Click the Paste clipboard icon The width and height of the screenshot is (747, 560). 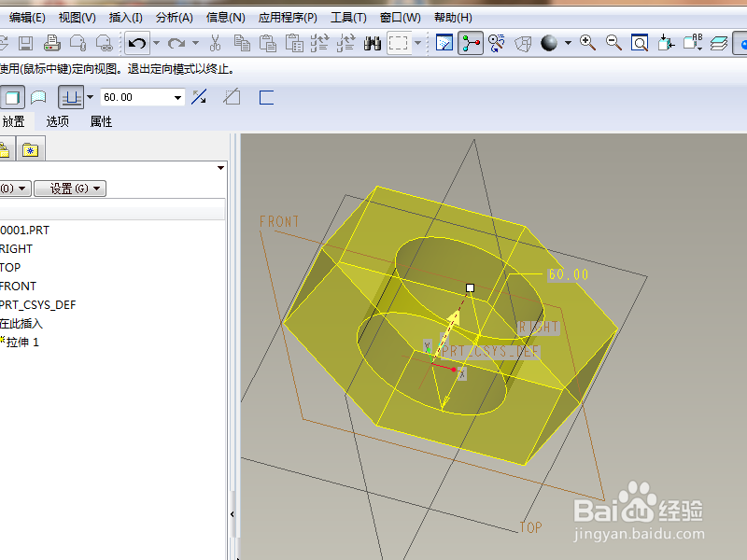268,43
